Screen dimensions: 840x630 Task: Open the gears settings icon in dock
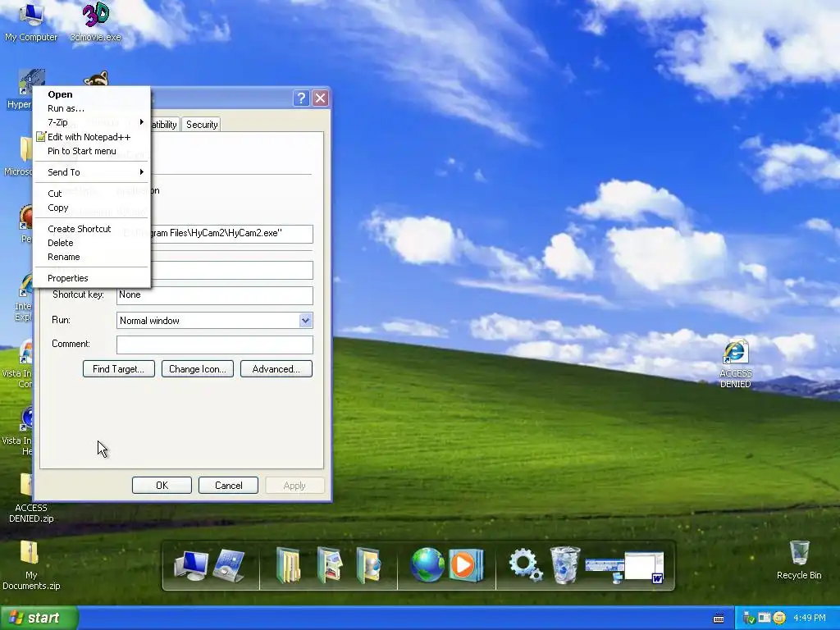(x=526, y=565)
